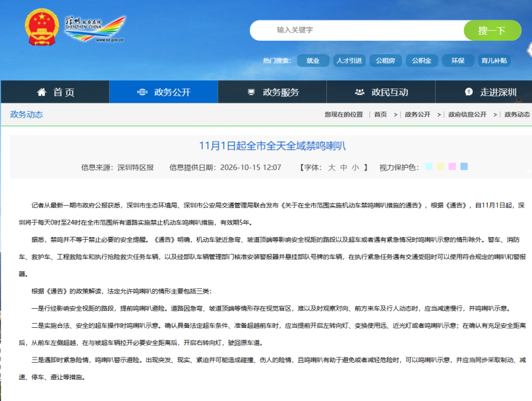Image resolution: width=532 pixels, height=401 pixels.
Task: Click the source text 深圳特区报
Action: coord(136,168)
